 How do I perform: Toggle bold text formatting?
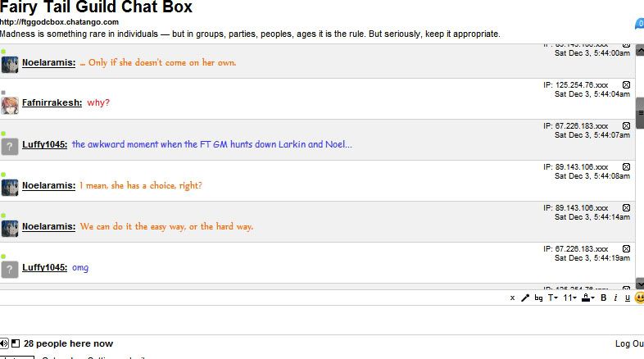click(604, 298)
